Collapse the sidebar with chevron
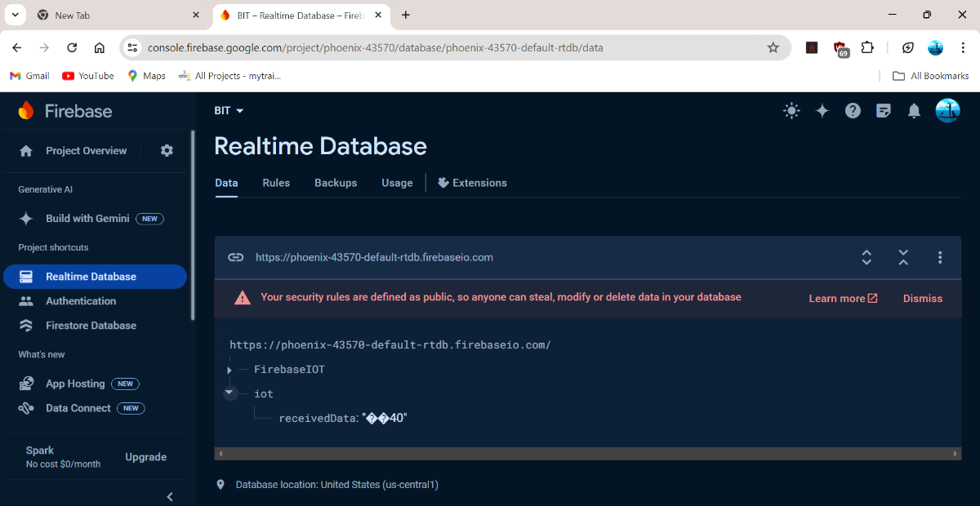This screenshot has height=506, width=980. pyautogui.click(x=170, y=496)
